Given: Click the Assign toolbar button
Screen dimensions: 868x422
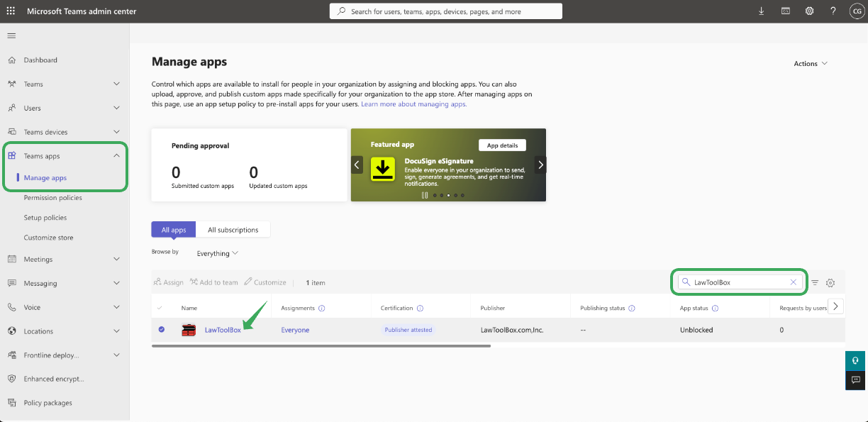Looking at the screenshot, I should [x=168, y=282].
